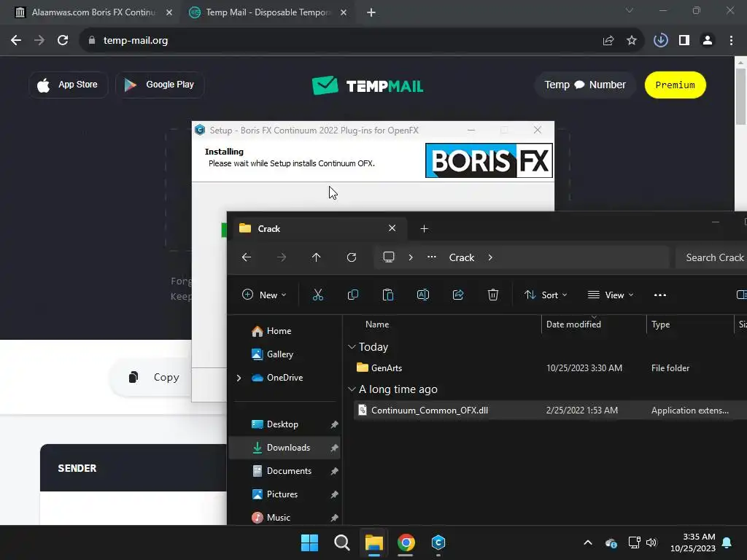Click Boris FX setup icon in taskbar
Viewport: 747px width, 560px height.
click(x=438, y=542)
